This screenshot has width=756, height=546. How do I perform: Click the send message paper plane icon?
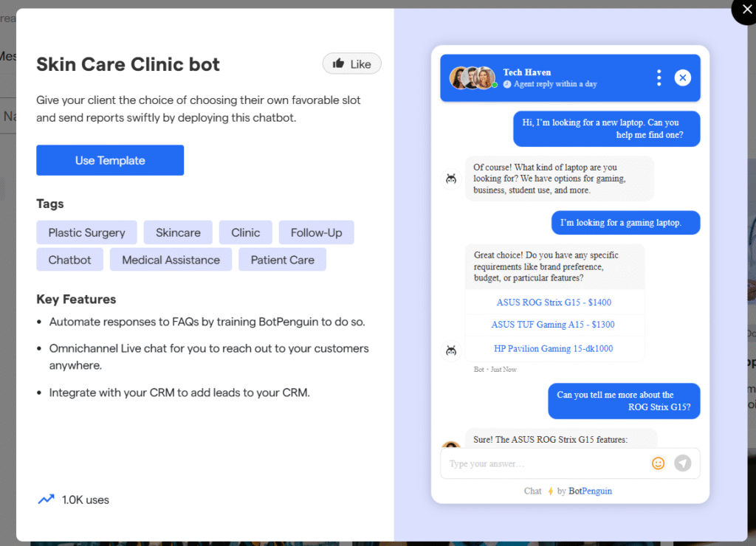tap(683, 463)
